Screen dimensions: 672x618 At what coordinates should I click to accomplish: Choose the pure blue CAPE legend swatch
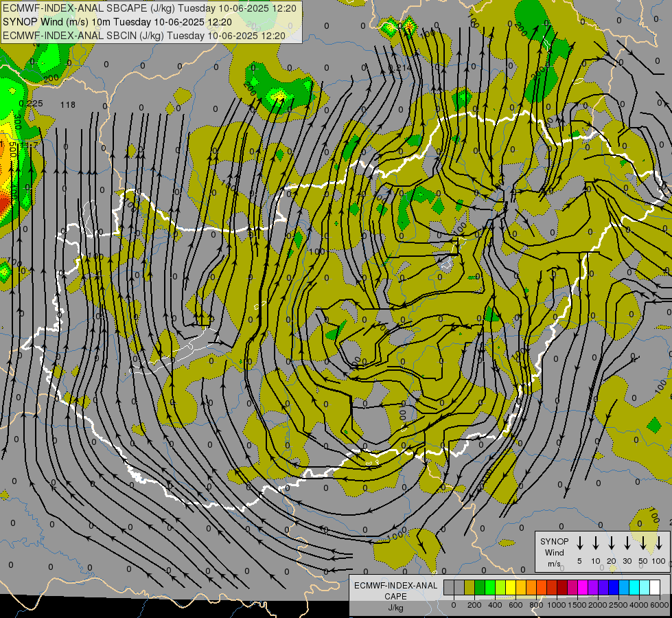tap(613, 587)
